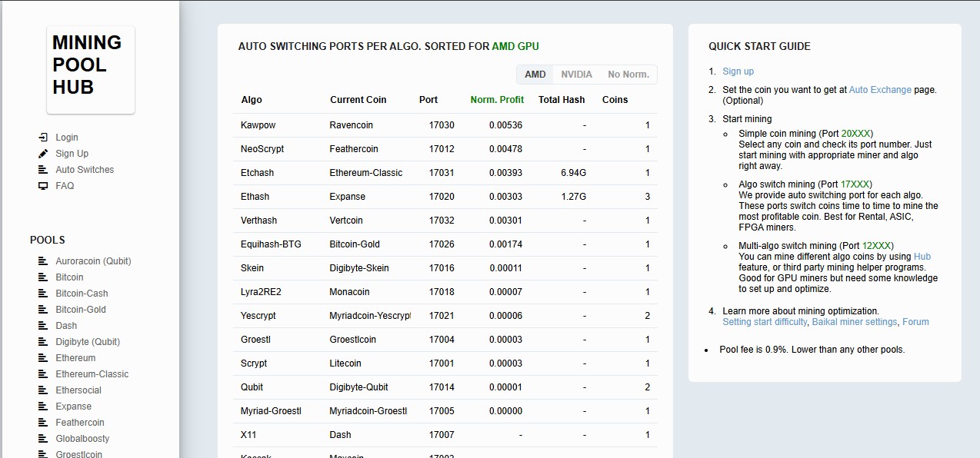Viewport: 980px width, 458px height.
Task: Click Ravencoin in the table
Action: point(351,124)
